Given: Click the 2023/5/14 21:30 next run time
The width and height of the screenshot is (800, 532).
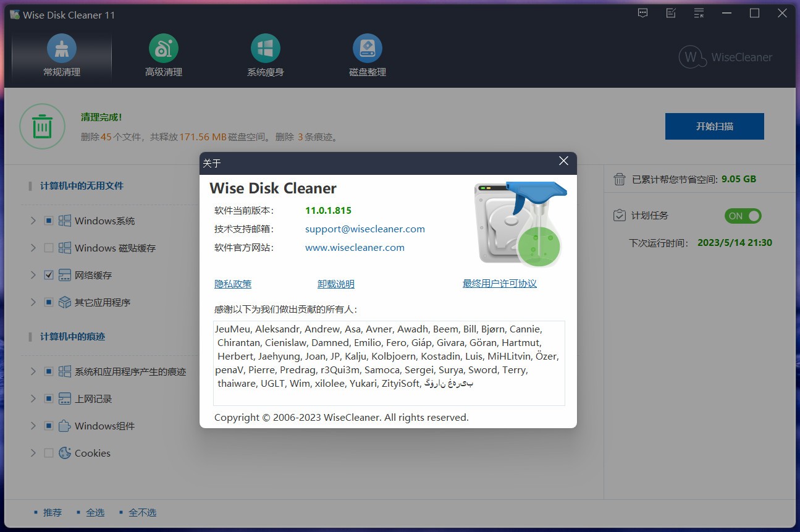Looking at the screenshot, I should click(735, 243).
